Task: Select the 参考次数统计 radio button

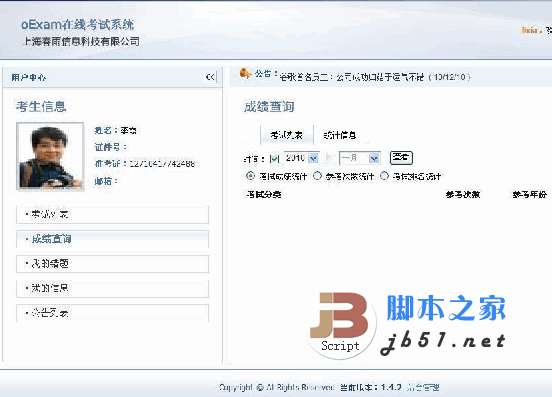Action: pyautogui.click(x=318, y=176)
